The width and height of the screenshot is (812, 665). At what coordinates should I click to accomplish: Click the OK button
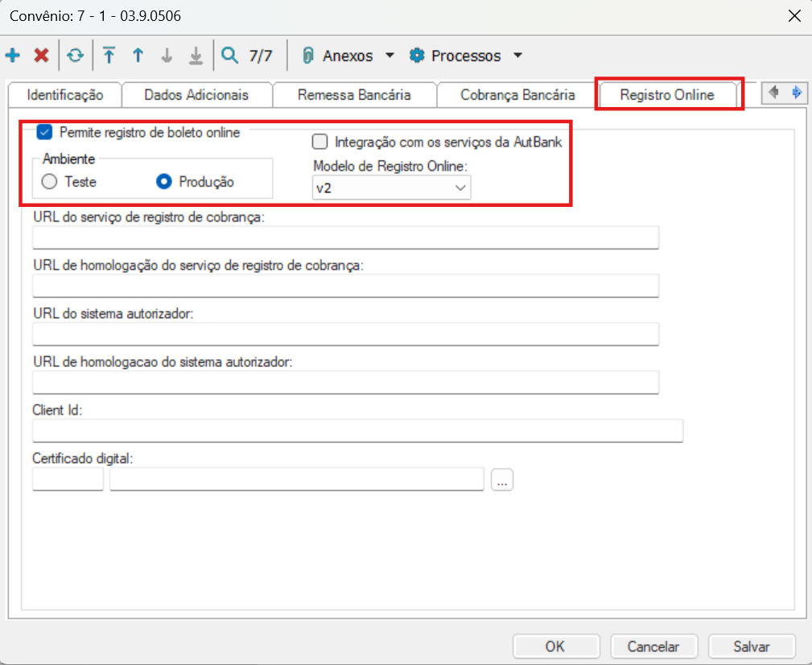click(556, 646)
